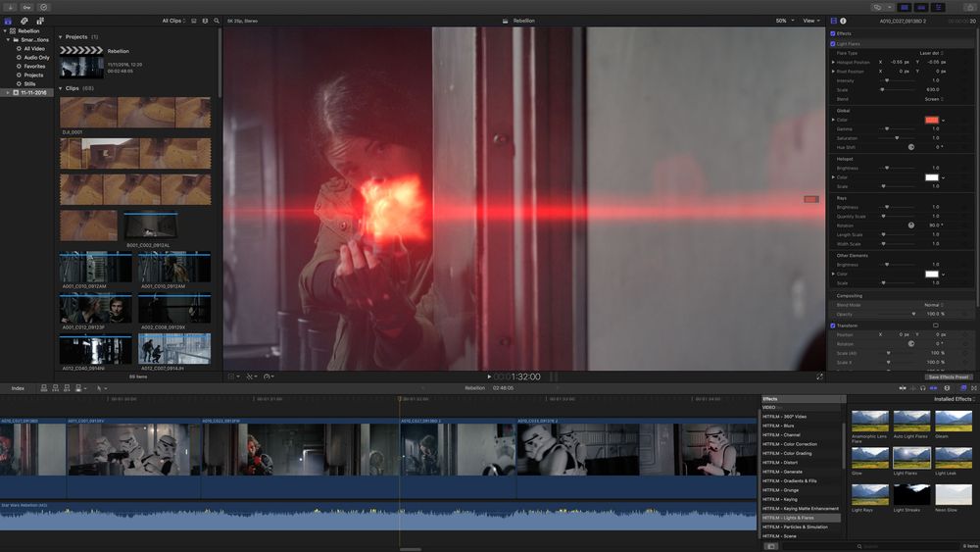980x552 pixels.
Task: Click the Saturation slider handle
Action: tap(897, 138)
